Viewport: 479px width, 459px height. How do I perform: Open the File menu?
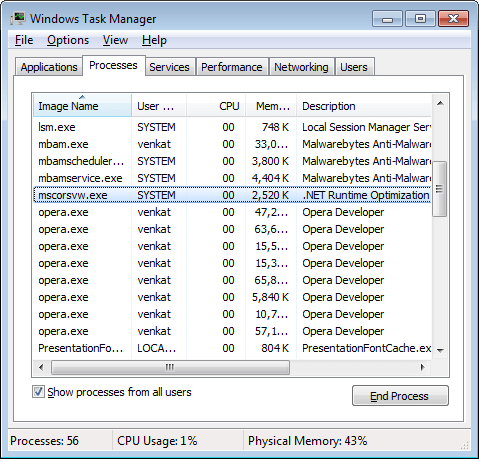click(x=24, y=40)
